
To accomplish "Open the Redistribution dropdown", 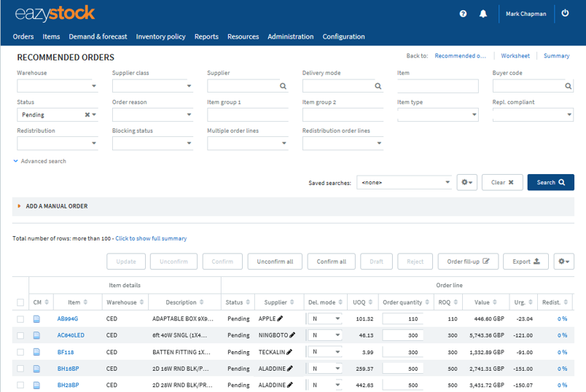I will click(x=57, y=143).
